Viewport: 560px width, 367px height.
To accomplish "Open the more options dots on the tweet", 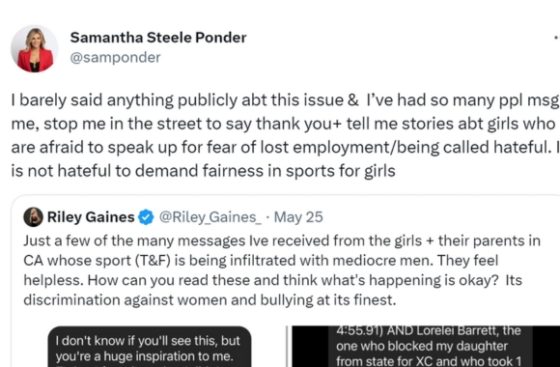I will pos(556,37).
